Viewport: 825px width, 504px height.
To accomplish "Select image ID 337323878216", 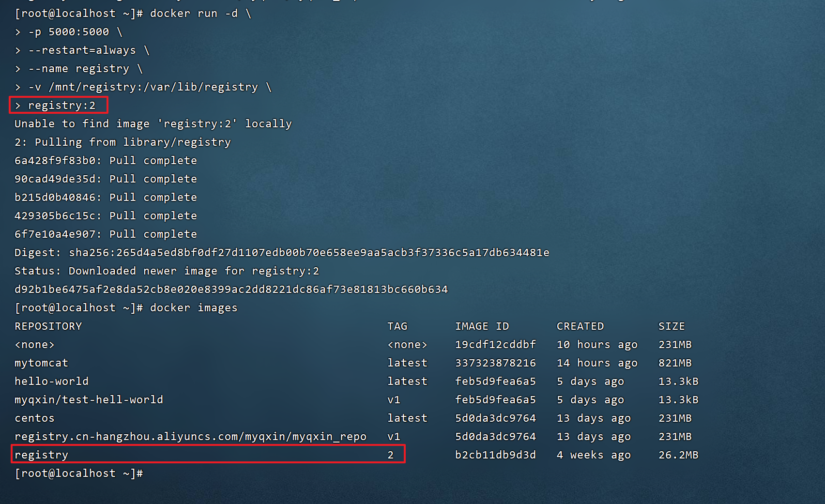I will (x=496, y=363).
